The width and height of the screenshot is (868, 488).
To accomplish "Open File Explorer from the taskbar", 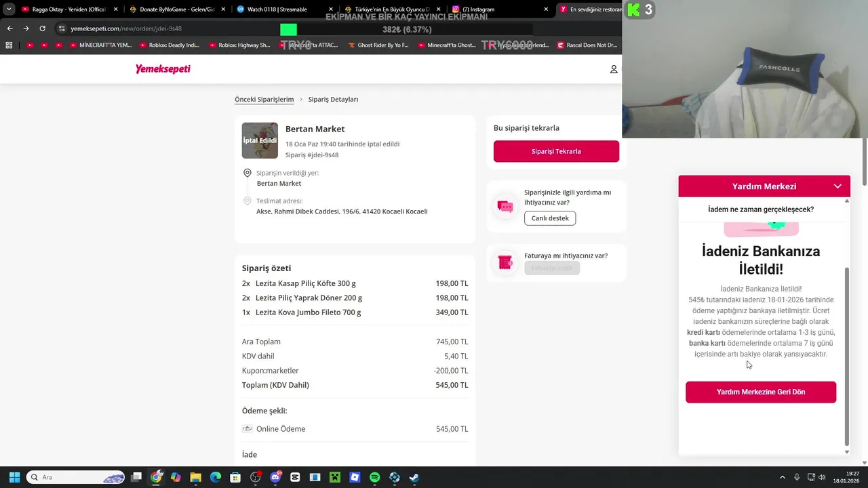I will 195,477.
